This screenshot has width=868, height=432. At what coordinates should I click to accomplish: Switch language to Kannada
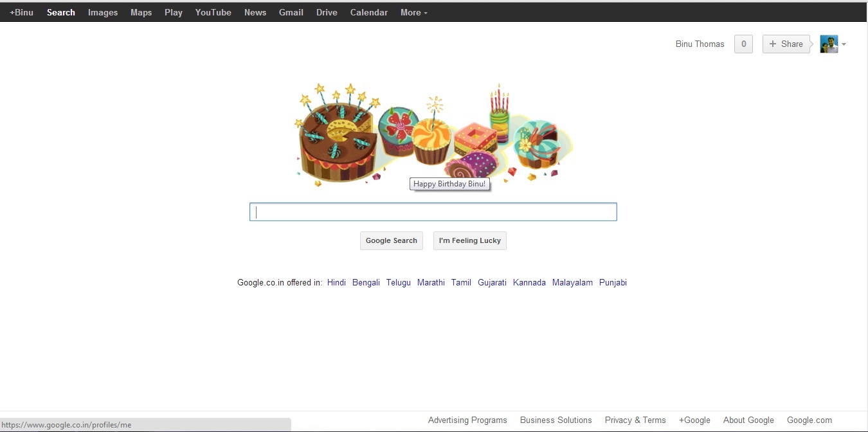[x=529, y=282]
